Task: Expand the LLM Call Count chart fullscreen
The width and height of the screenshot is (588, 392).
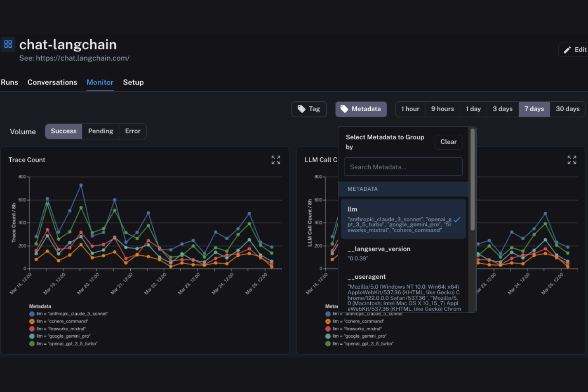Action: tap(572, 160)
